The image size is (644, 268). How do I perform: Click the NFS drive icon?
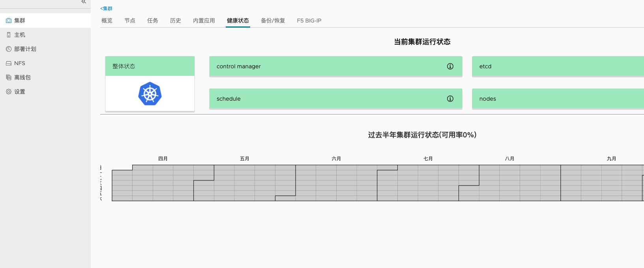(x=9, y=63)
